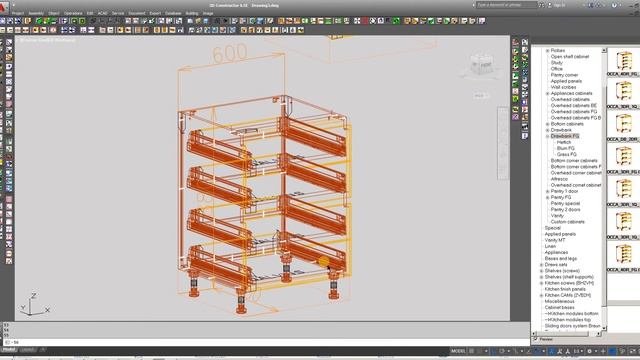Open the status bar gear settings
The width and height of the screenshot is (640, 360).
589,351
